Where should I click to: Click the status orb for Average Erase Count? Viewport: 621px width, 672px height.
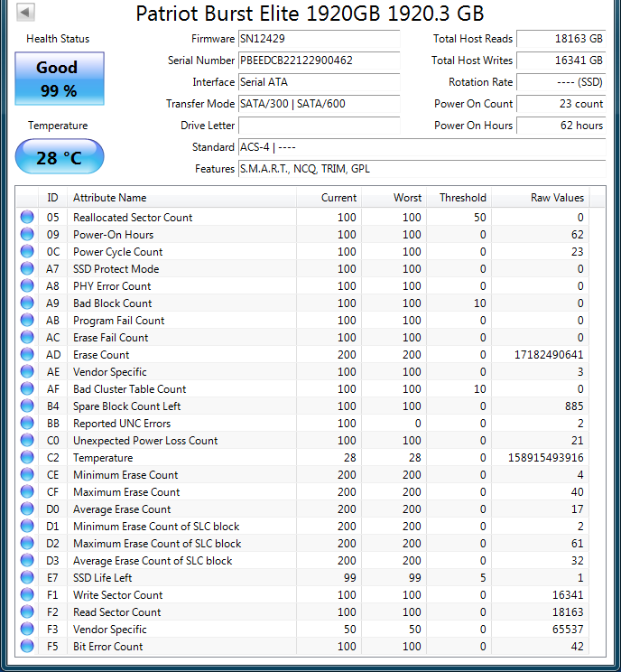27,509
